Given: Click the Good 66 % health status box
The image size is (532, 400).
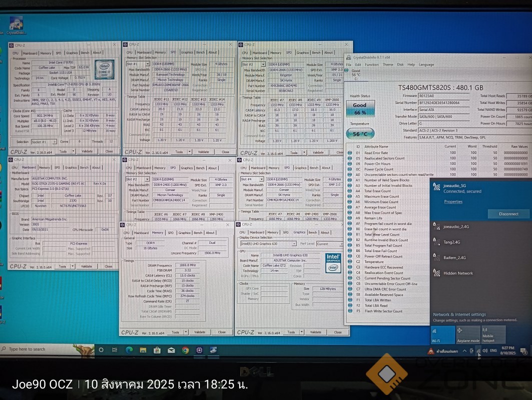Looking at the screenshot, I should [x=360, y=108].
